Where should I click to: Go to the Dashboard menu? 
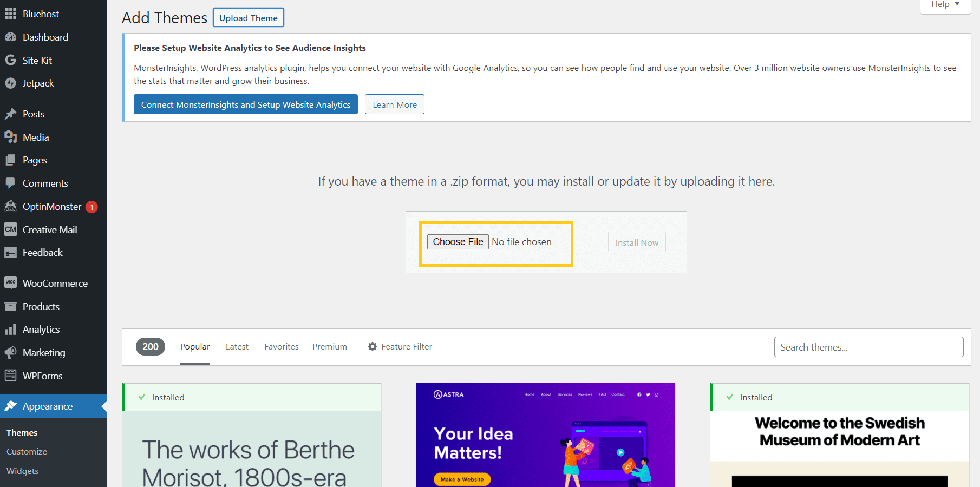point(53,37)
